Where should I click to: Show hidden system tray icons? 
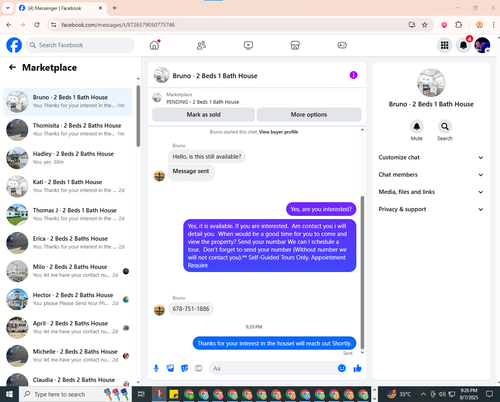click(x=423, y=394)
